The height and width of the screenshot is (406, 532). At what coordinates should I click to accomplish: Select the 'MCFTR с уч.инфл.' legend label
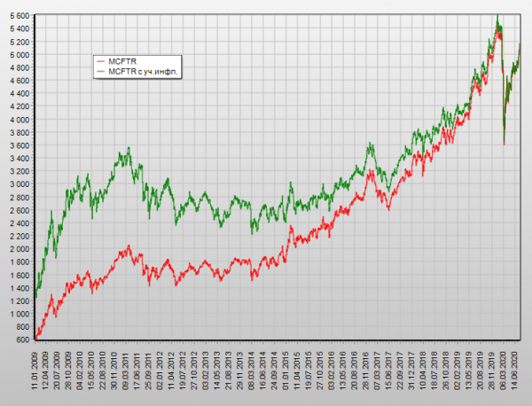click(x=145, y=71)
